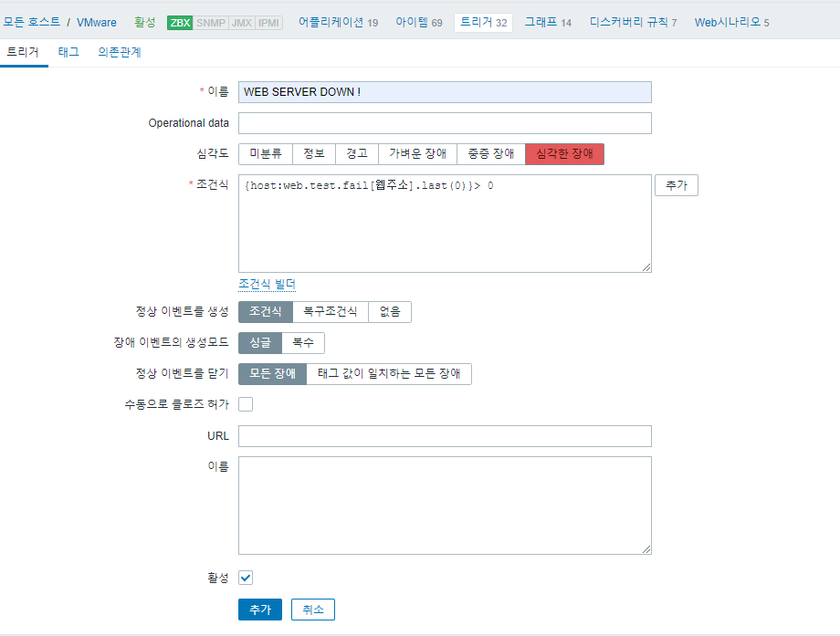Viewport: 840px width, 636px height.
Task: Open 트리거 32 link
Action: [483, 23]
